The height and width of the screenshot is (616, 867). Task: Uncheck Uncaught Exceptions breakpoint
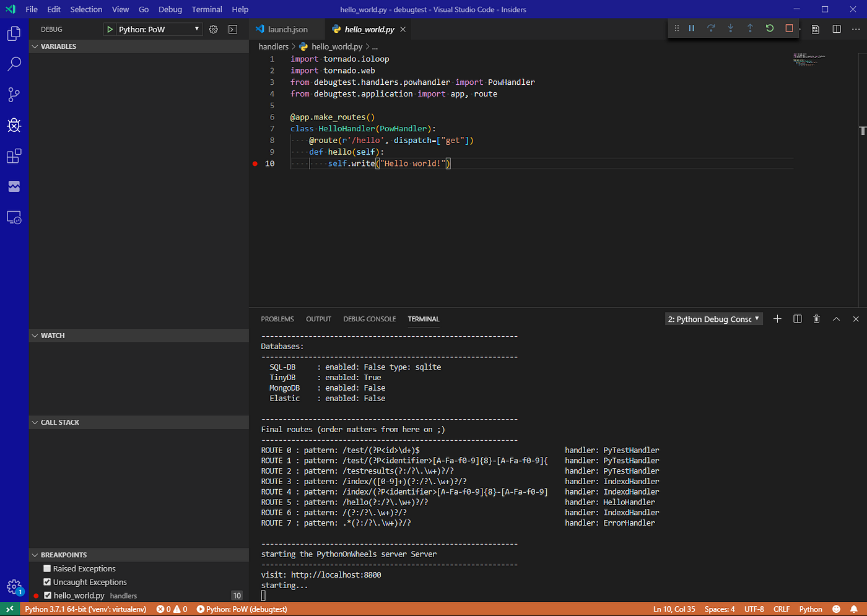[x=47, y=582]
